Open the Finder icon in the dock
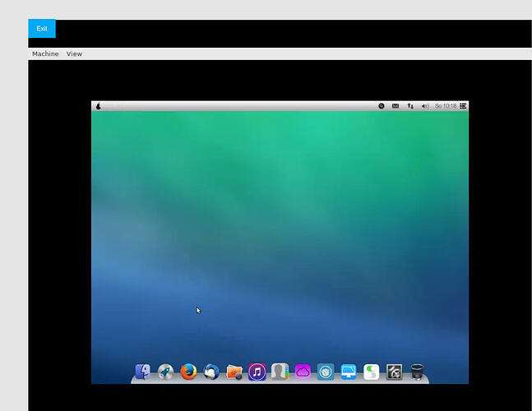532x411 pixels. 143,372
